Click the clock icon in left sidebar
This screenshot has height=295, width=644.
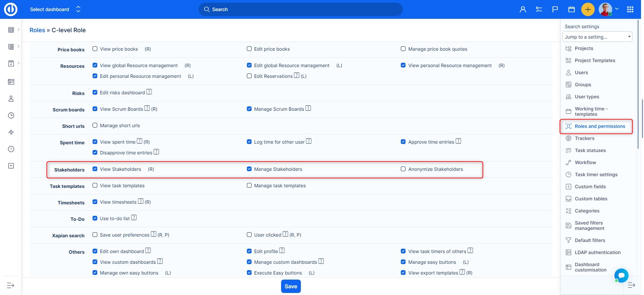pos(11,115)
